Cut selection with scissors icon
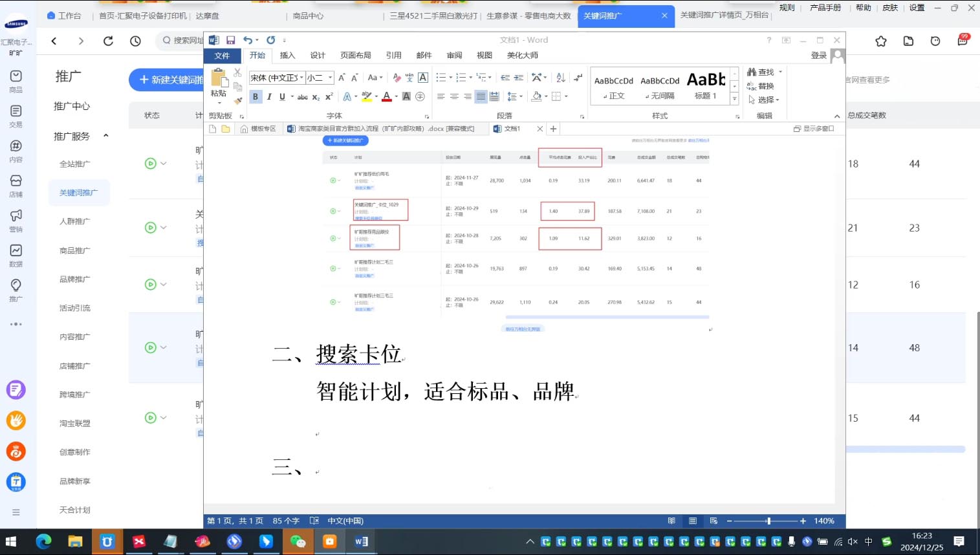The height and width of the screenshot is (555, 980). [237, 72]
